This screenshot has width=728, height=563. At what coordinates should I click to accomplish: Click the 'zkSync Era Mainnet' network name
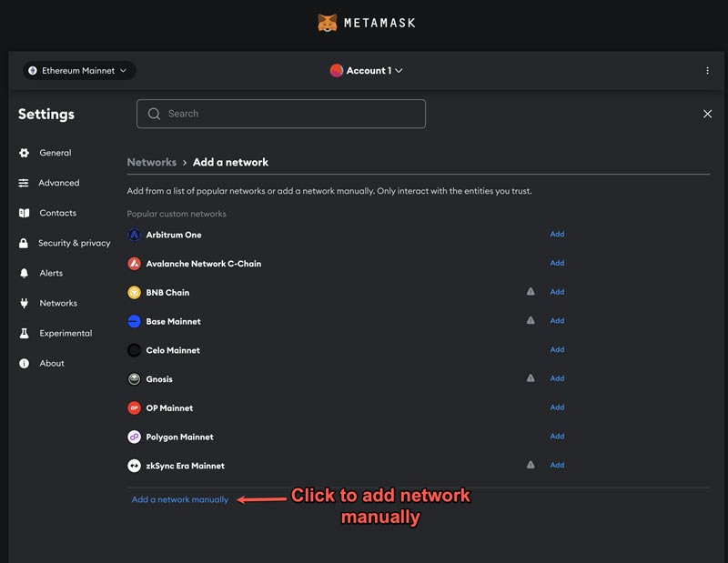pos(186,466)
